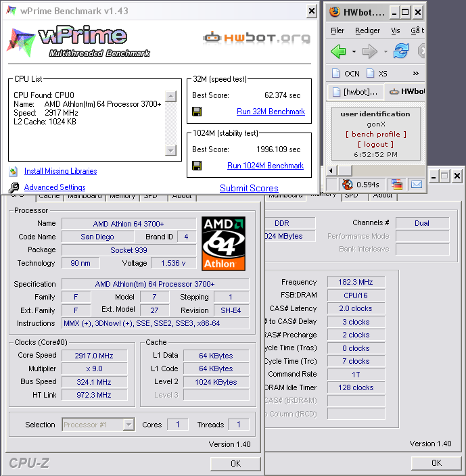Click the Command Rate 1T value
Screen dimensions: 466x476
pos(356,375)
